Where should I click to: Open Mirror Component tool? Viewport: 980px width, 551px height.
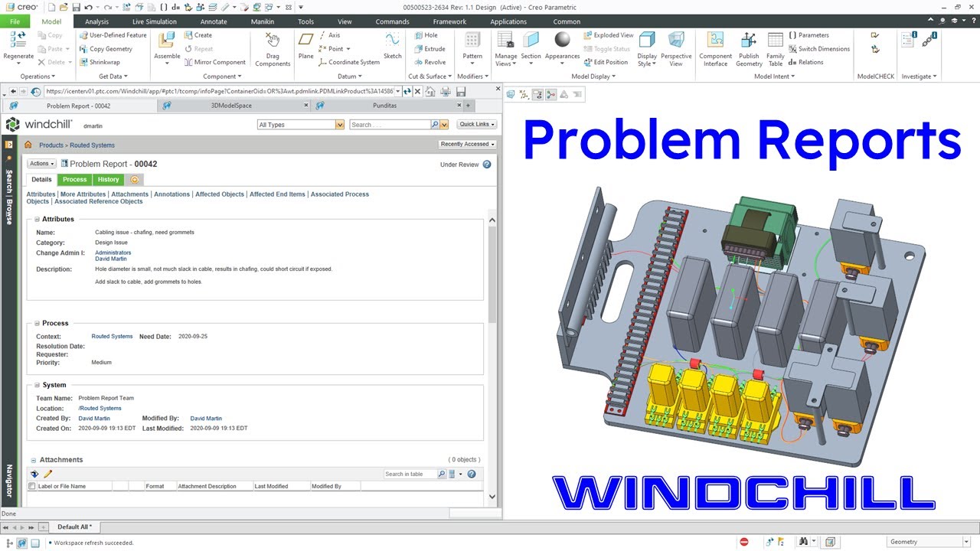pos(215,63)
